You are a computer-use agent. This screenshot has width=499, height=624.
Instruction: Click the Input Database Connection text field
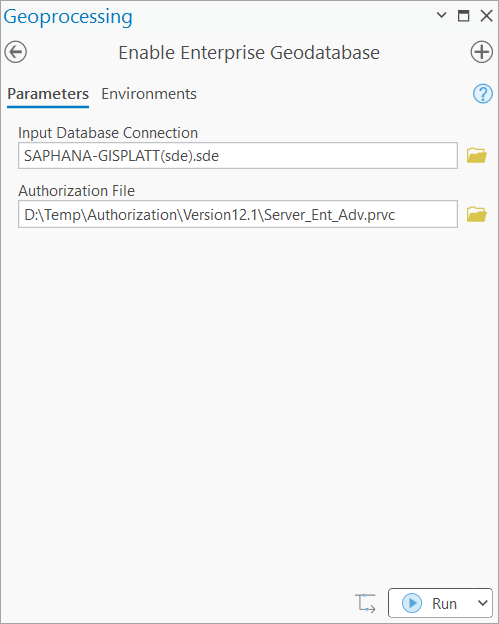click(238, 156)
